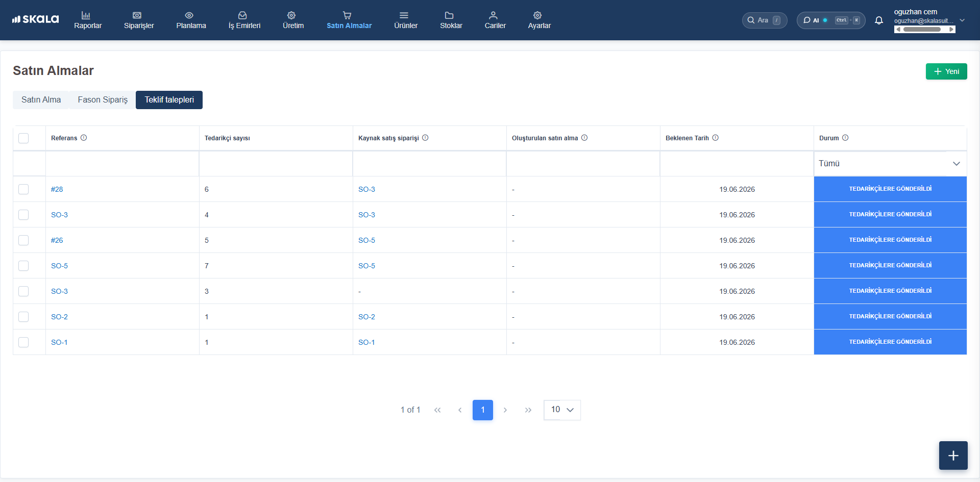Image resolution: width=980 pixels, height=482 pixels.
Task: Check the checkbox for row #28
Action: [23, 189]
